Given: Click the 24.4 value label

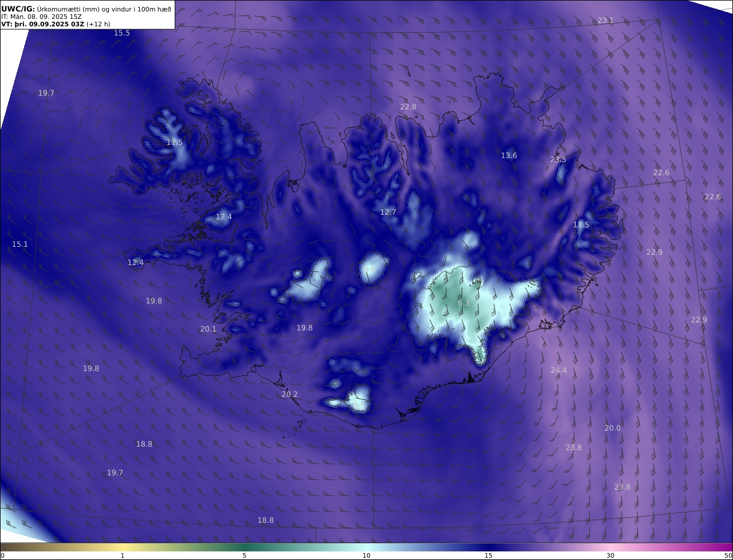Looking at the screenshot, I should 559,370.
